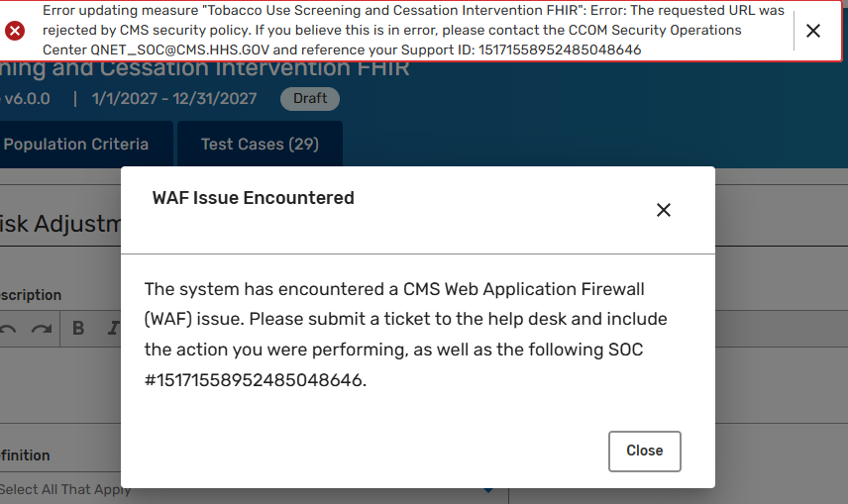Click the Draft status badge

[x=310, y=99]
